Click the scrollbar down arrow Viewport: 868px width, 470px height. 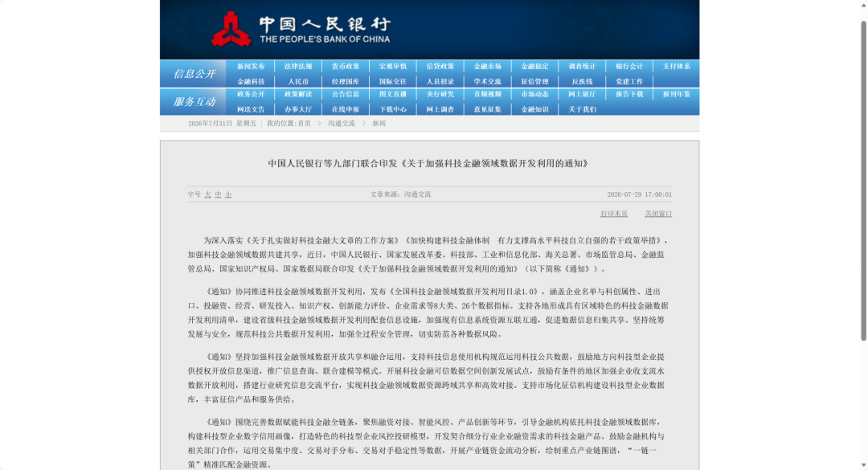[863, 465]
